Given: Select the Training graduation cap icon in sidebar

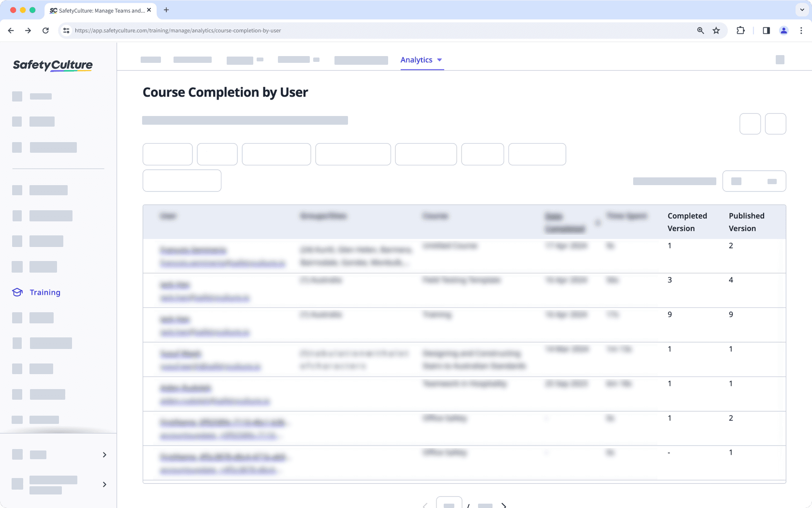Looking at the screenshot, I should click(x=17, y=292).
